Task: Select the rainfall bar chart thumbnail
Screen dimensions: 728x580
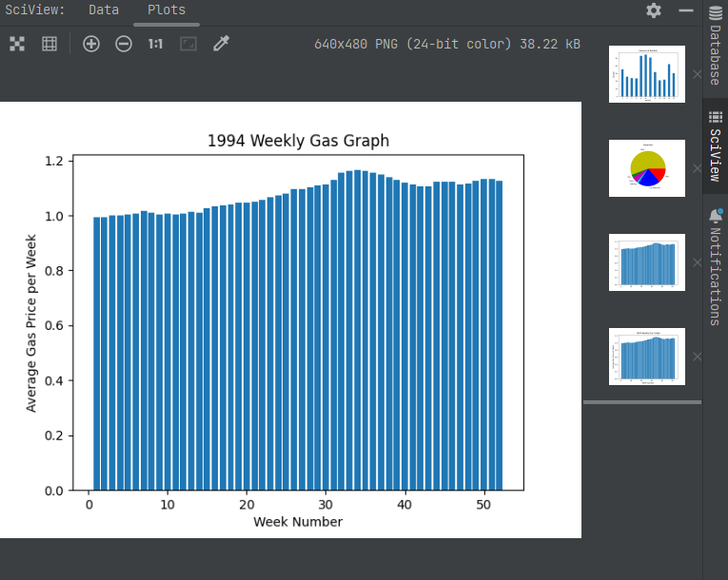Action: pyautogui.click(x=647, y=74)
